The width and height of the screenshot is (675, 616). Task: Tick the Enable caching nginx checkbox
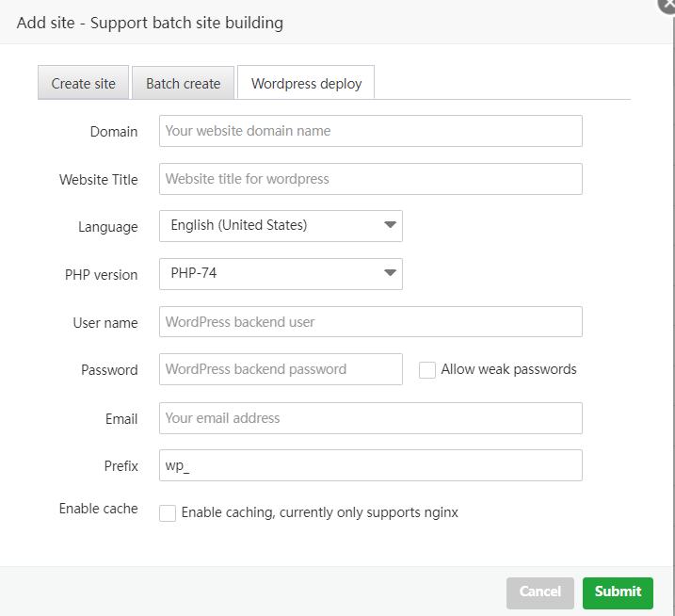pos(168,513)
